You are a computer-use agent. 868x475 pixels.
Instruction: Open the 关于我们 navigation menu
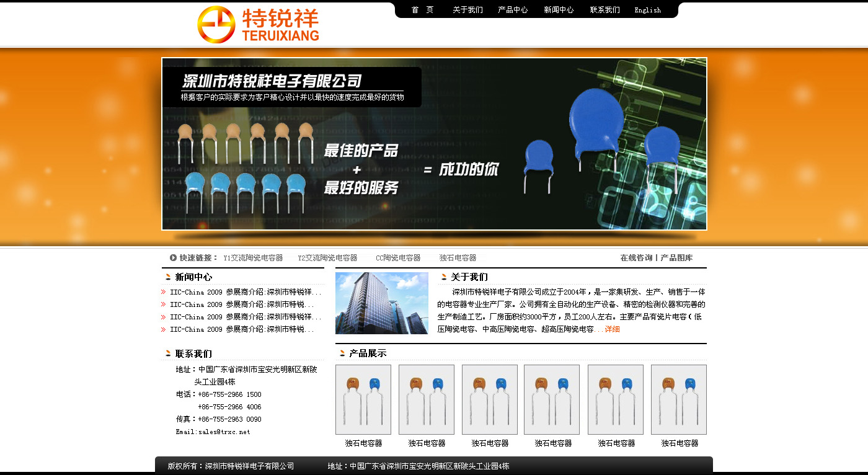(x=467, y=10)
